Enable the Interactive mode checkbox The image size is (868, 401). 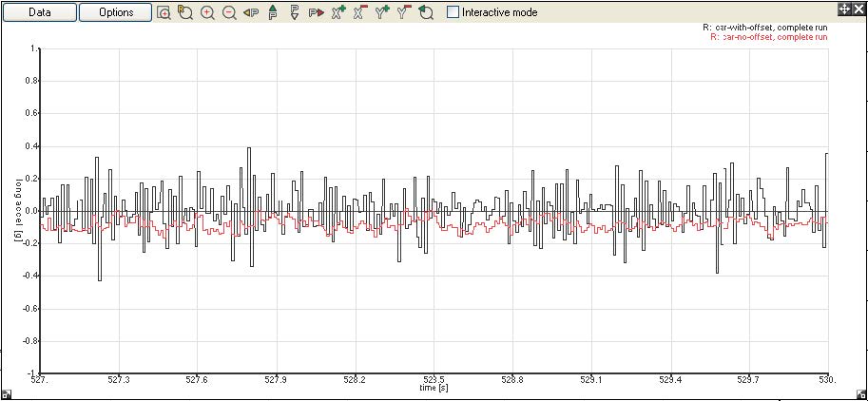click(453, 12)
